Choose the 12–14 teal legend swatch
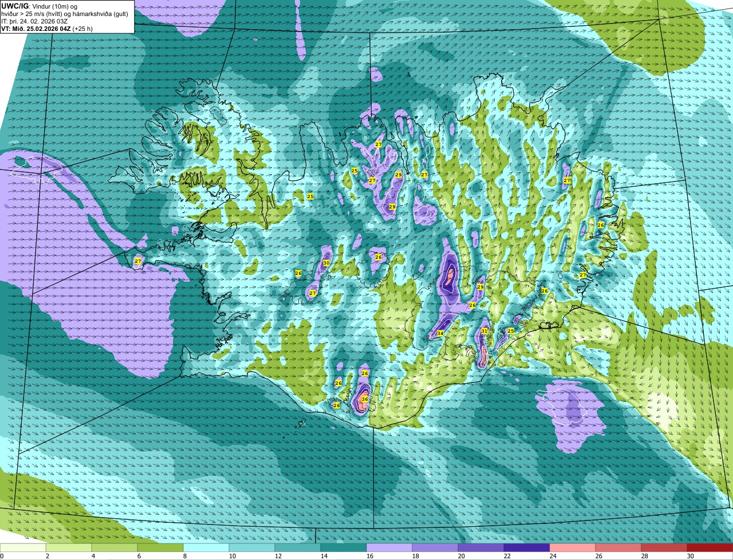This screenshot has width=733, height=560. click(298, 547)
